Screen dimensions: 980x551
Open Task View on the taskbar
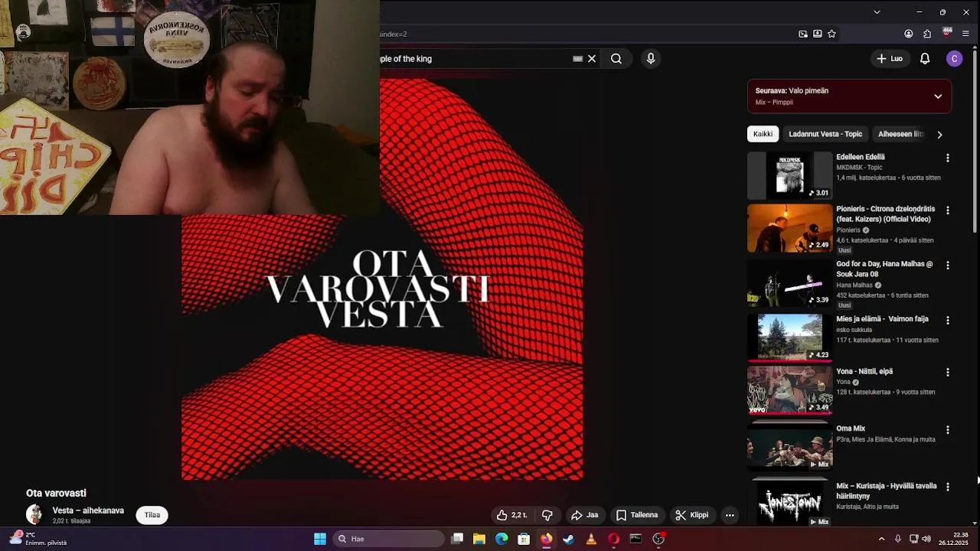click(x=457, y=539)
